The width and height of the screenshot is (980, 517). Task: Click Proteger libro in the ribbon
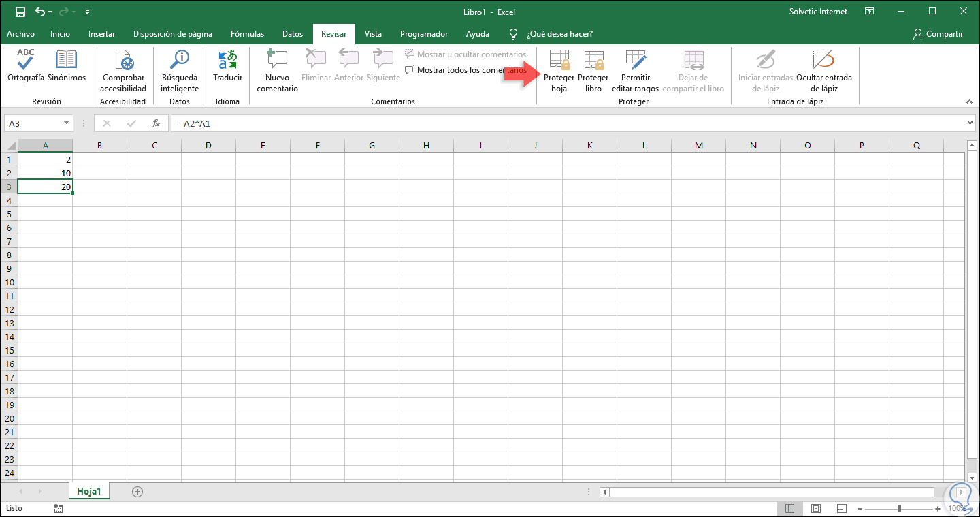tap(593, 72)
